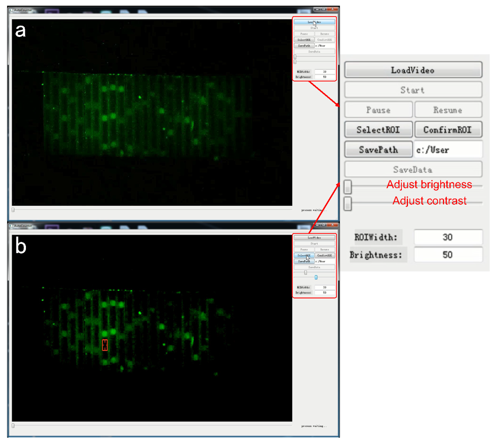The height and width of the screenshot is (448, 500).
Task: Click the enlarged Resume button
Action: click(448, 110)
